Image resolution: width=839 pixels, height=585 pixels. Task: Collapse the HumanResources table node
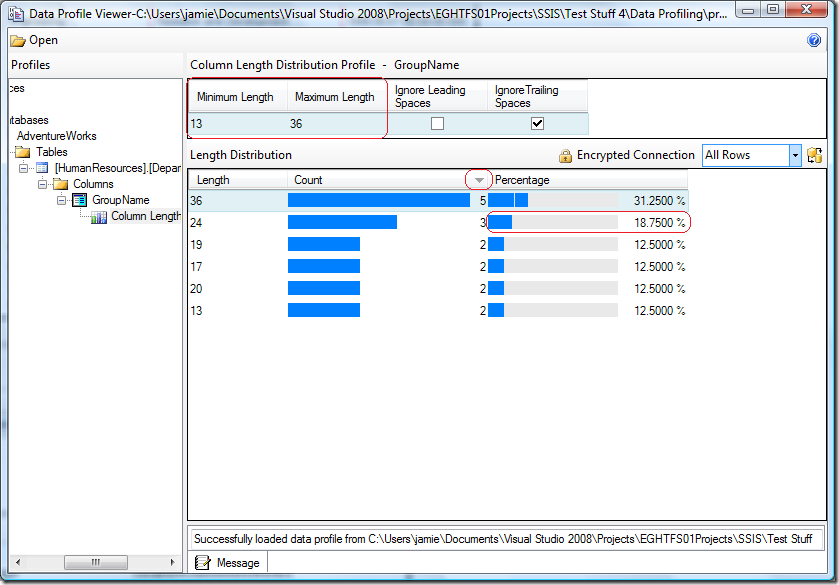24,168
